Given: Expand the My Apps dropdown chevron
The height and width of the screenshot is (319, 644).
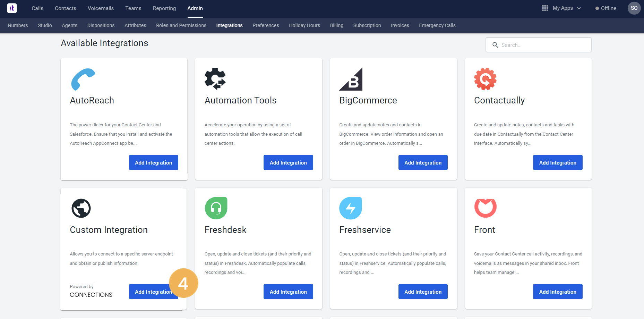Looking at the screenshot, I should coord(579,8).
